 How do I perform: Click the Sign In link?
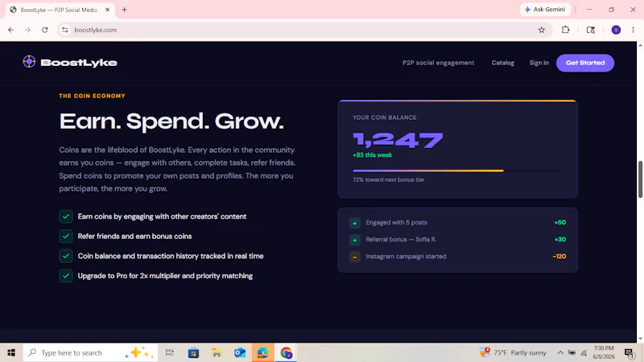pos(539,63)
